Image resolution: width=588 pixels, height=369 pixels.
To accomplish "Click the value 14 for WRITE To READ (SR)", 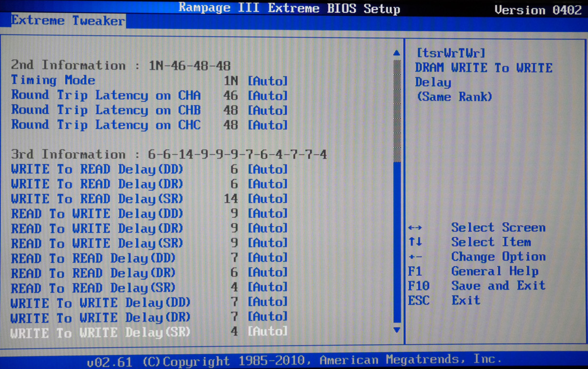I will pyautogui.click(x=231, y=199).
